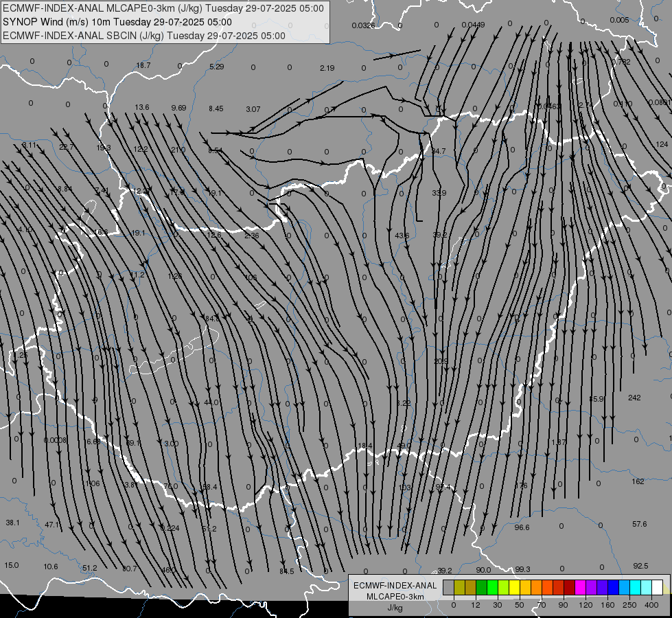
Task: Select the 400 tick label on legend
Action: point(651,605)
